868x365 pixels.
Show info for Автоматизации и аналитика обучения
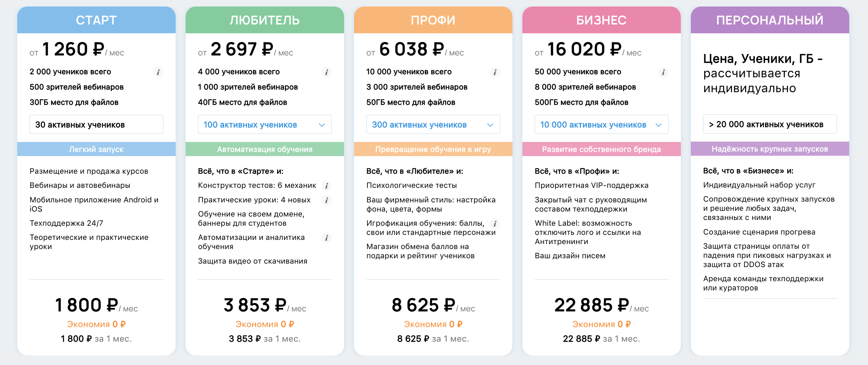tap(326, 238)
